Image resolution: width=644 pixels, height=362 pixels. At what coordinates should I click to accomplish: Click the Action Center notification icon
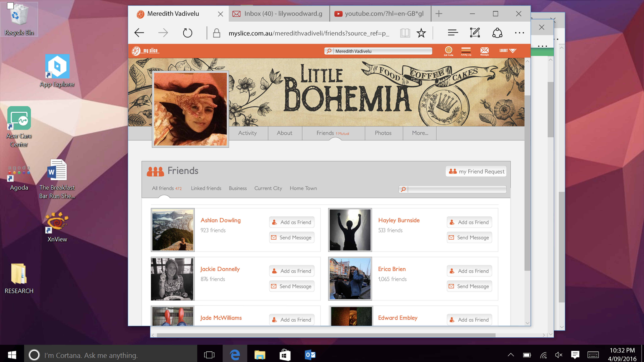pos(575,354)
